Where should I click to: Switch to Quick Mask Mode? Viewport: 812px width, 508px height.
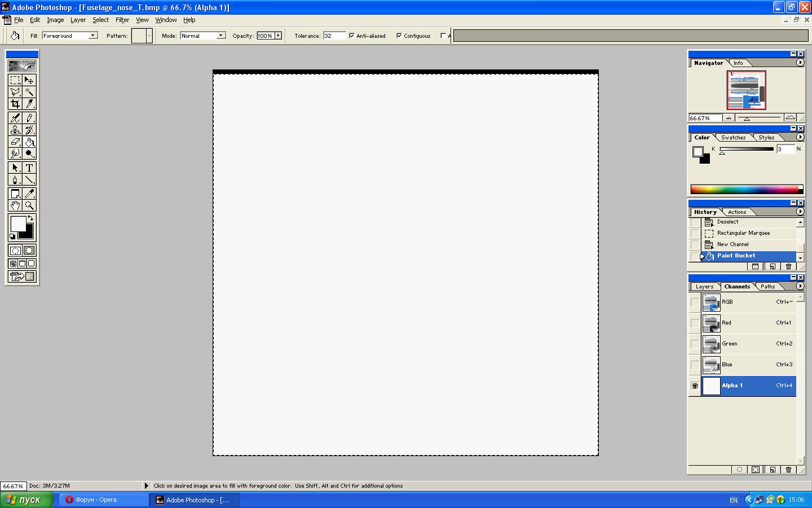(29, 251)
